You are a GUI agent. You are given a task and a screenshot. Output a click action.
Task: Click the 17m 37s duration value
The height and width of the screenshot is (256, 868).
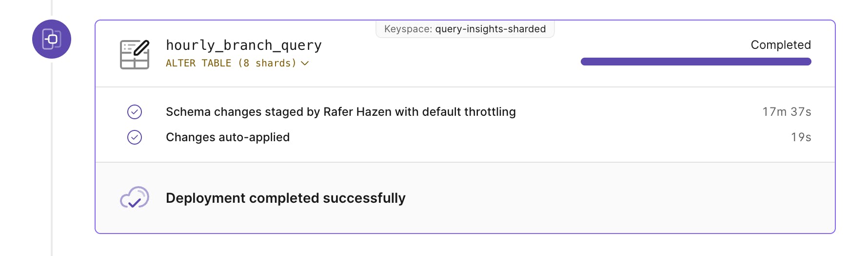(786, 112)
